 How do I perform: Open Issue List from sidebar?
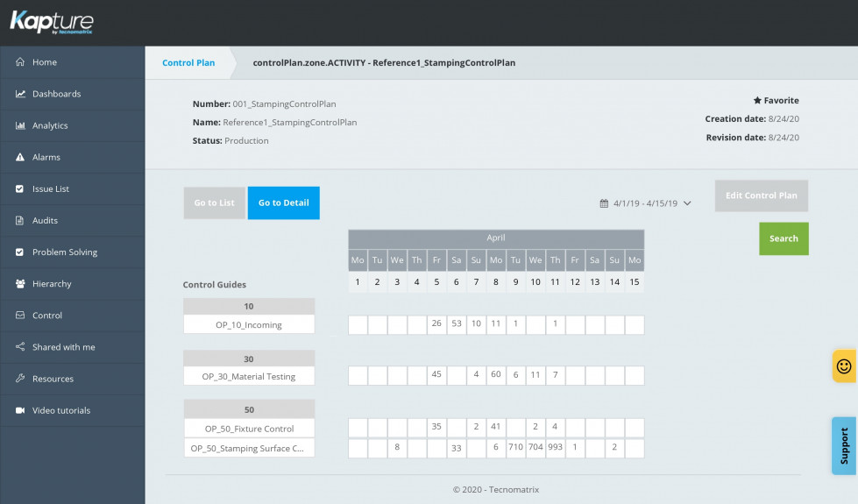coord(73,188)
